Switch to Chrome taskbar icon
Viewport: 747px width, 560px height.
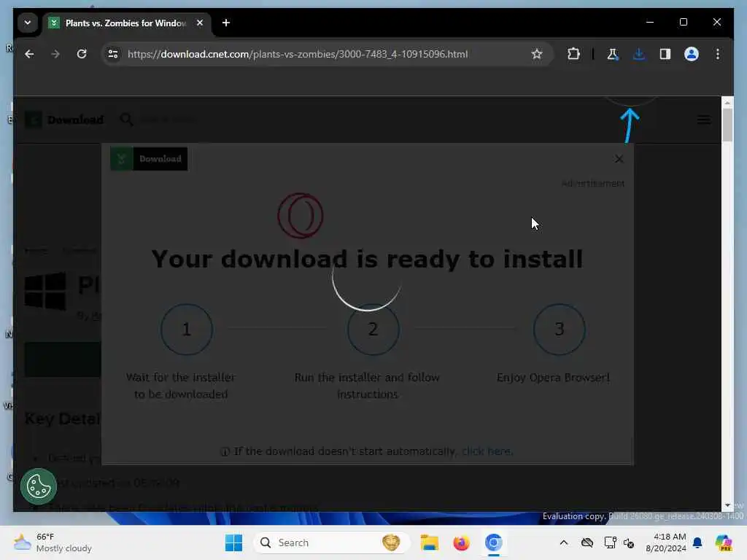coord(494,542)
